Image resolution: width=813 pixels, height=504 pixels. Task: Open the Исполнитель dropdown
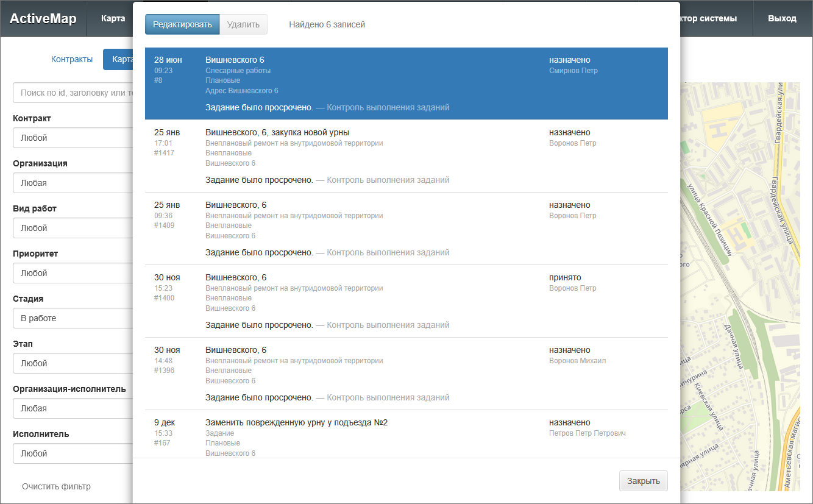[x=73, y=453]
